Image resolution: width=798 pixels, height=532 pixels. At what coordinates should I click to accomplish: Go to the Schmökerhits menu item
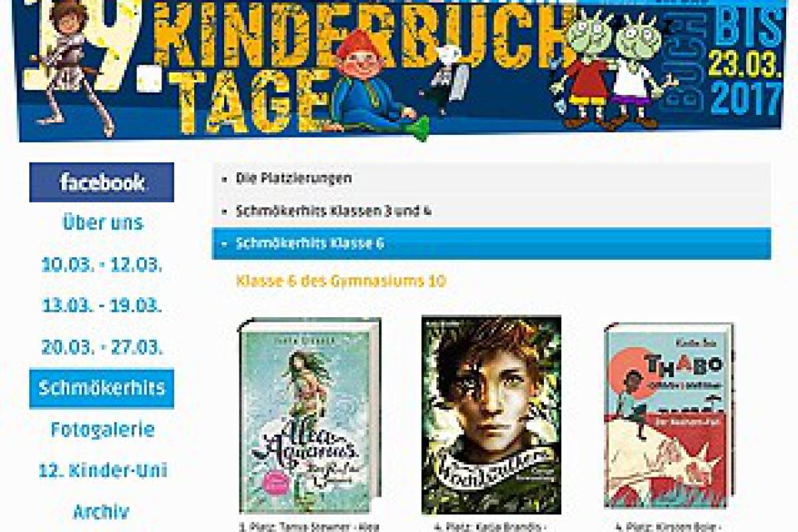click(102, 388)
